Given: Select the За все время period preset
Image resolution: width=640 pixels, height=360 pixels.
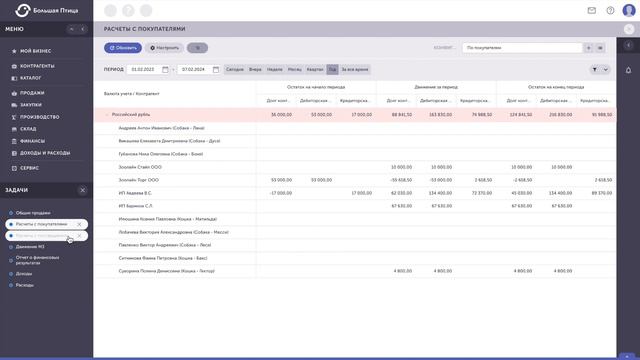Looking at the screenshot, I should [355, 69].
